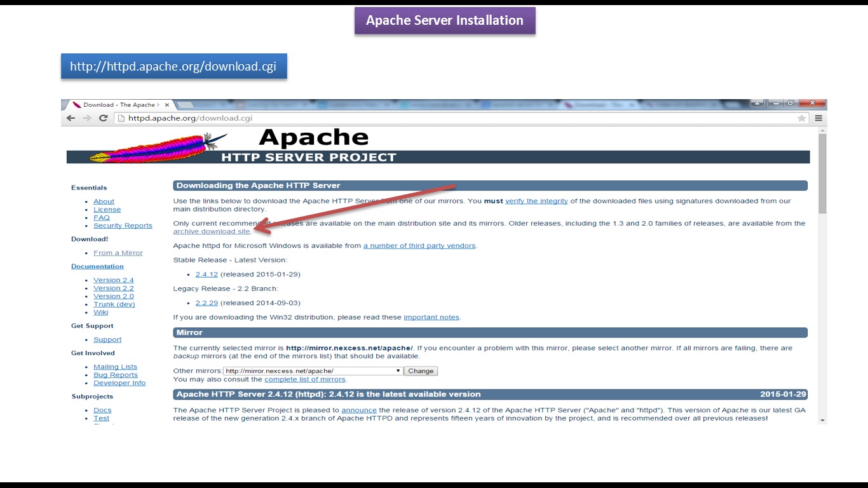Click the scrollbar up arrow
The width and height of the screenshot is (868, 488).
point(822,130)
